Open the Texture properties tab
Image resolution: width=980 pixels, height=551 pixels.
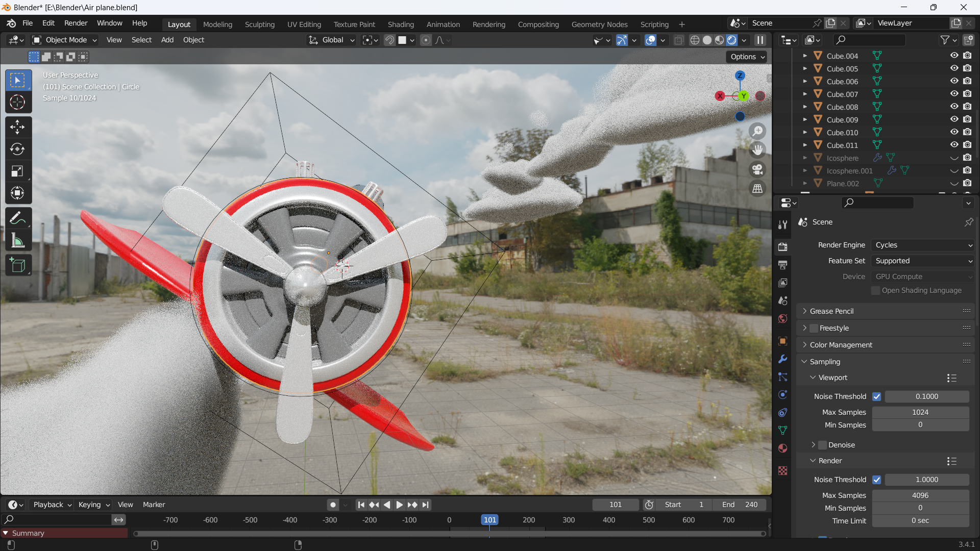[x=782, y=470]
